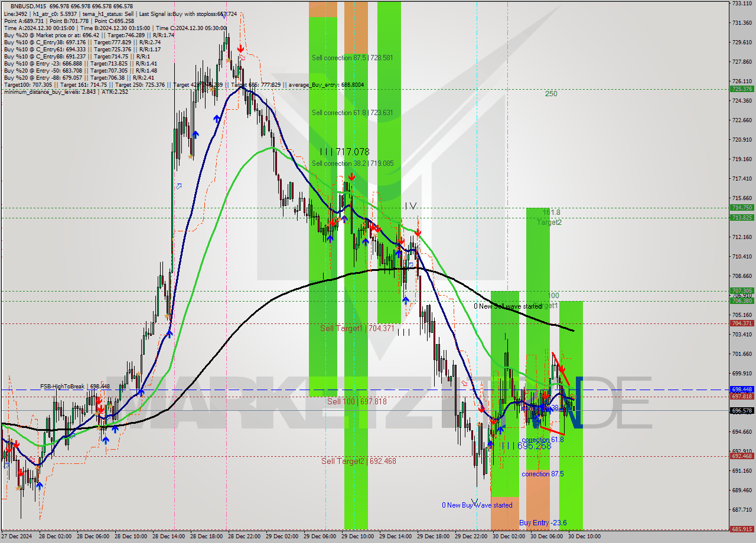
Task: Click the '250' Fibonacci level label
Action: coord(551,93)
